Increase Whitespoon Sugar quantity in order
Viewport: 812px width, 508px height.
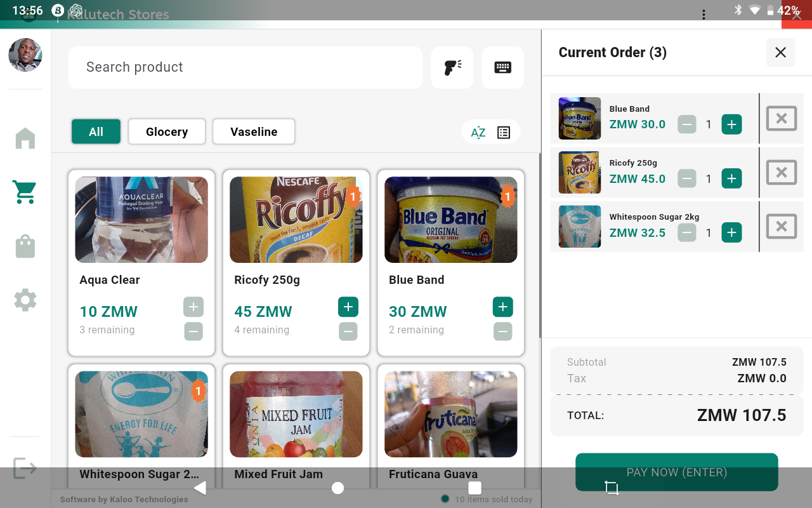coord(731,232)
